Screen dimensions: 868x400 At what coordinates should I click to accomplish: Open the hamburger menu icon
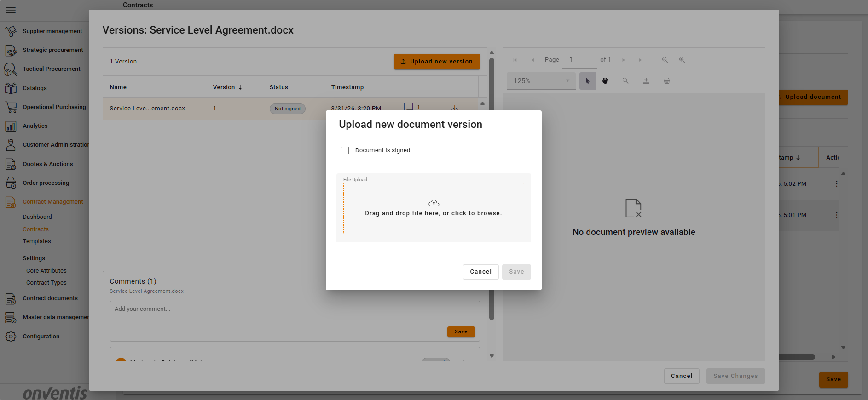pyautogui.click(x=11, y=10)
